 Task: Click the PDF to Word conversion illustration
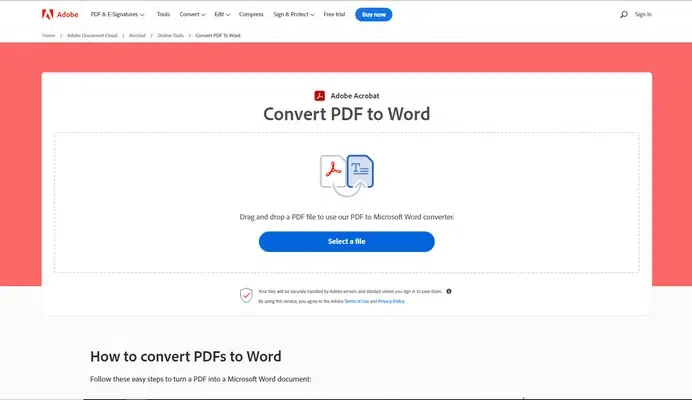[x=347, y=175]
